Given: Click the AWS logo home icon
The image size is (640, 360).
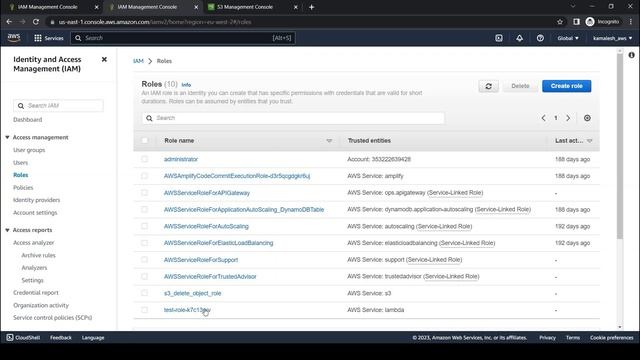Looking at the screenshot, I should pyautogui.click(x=14, y=38).
